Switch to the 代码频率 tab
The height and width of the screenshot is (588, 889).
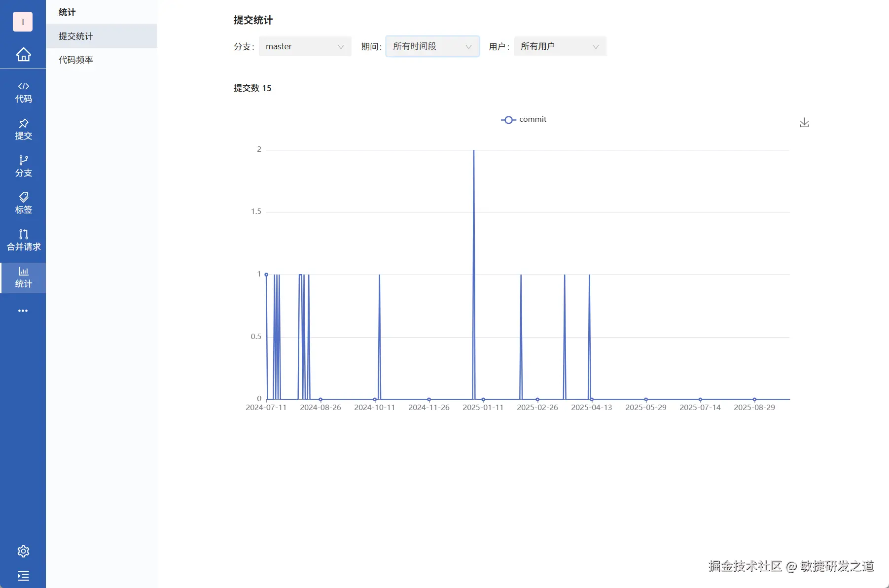[x=74, y=59]
